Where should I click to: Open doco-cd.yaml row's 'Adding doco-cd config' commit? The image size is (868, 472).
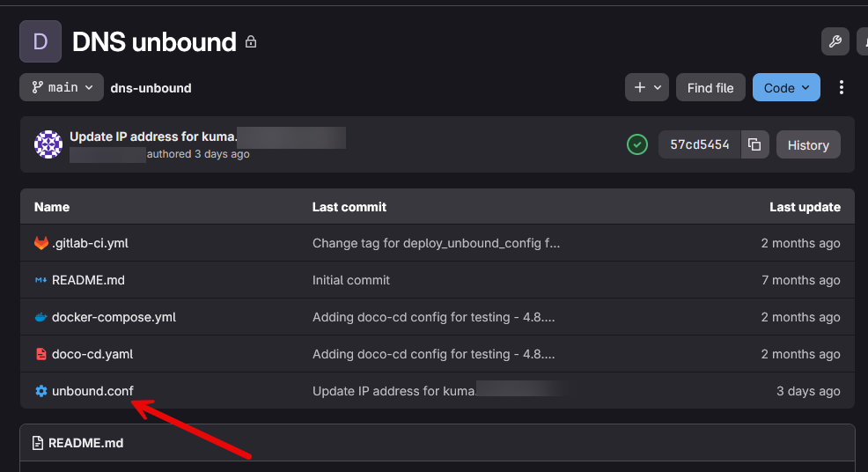tap(433, 354)
